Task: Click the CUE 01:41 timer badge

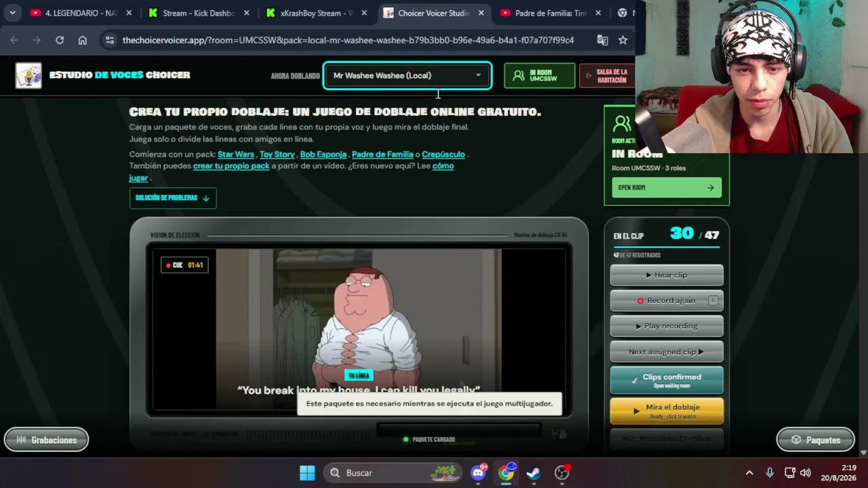Action: [x=184, y=265]
